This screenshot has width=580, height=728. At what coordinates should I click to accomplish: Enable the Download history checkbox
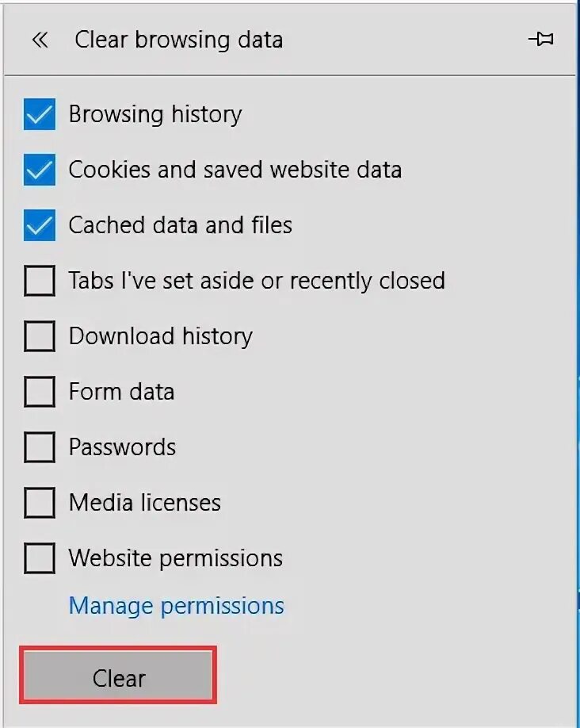coord(40,336)
